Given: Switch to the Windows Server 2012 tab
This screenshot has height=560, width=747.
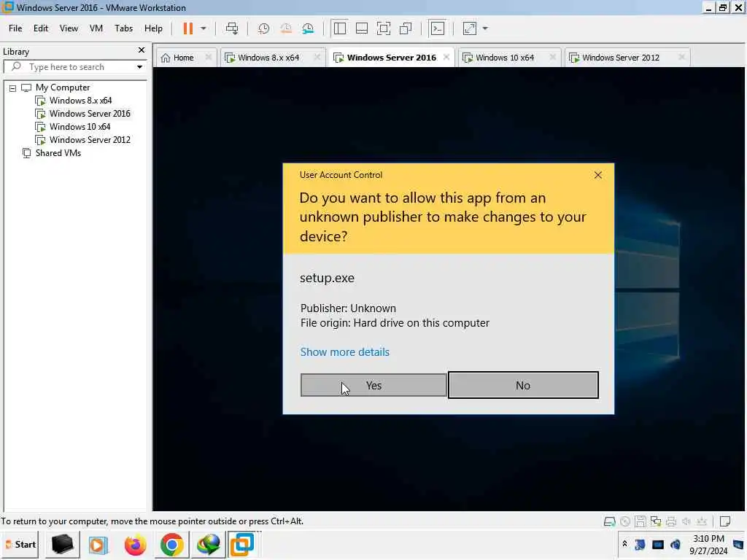Looking at the screenshot, I should pyautogui.click(x=620, y=58).
